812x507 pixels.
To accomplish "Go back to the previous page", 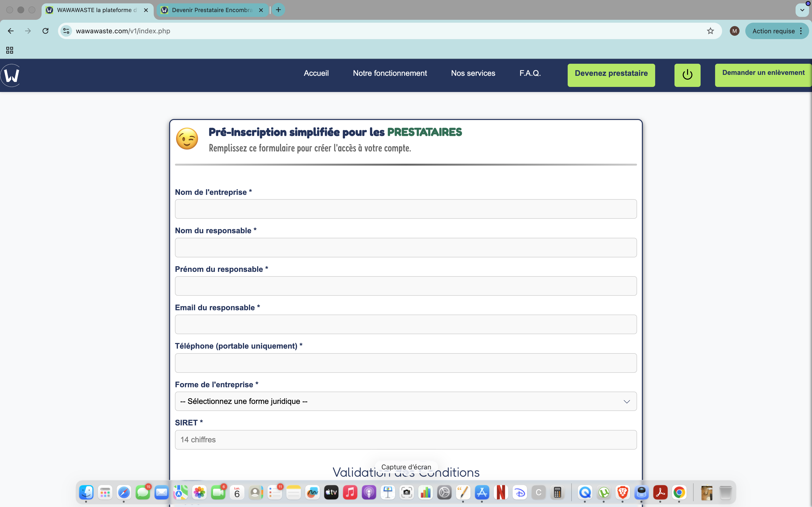I will (x=11, y=31).
